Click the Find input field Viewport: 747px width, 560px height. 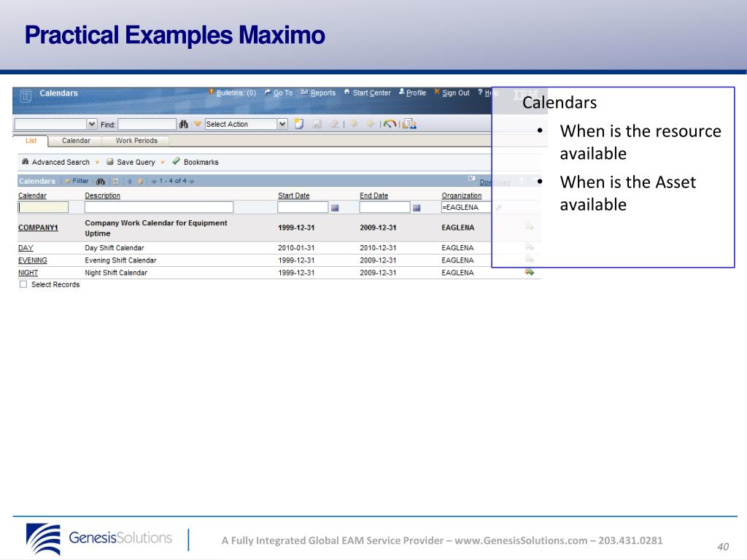pos(147,124)
